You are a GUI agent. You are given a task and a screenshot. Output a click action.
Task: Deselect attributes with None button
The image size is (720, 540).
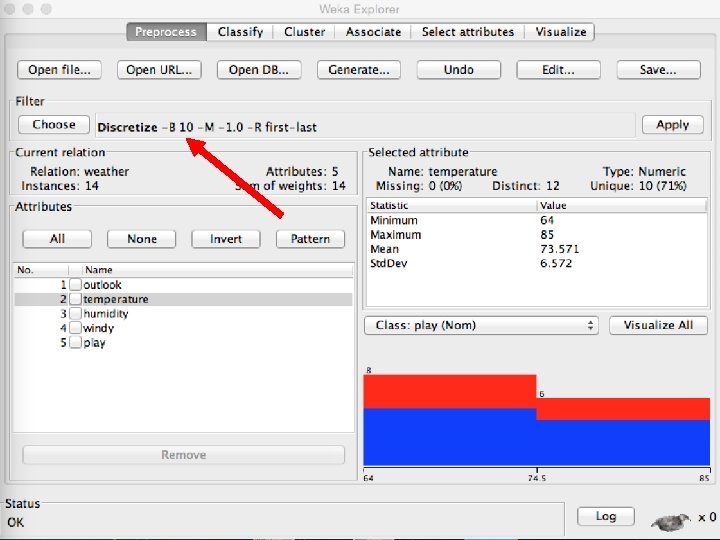(141, 239)
